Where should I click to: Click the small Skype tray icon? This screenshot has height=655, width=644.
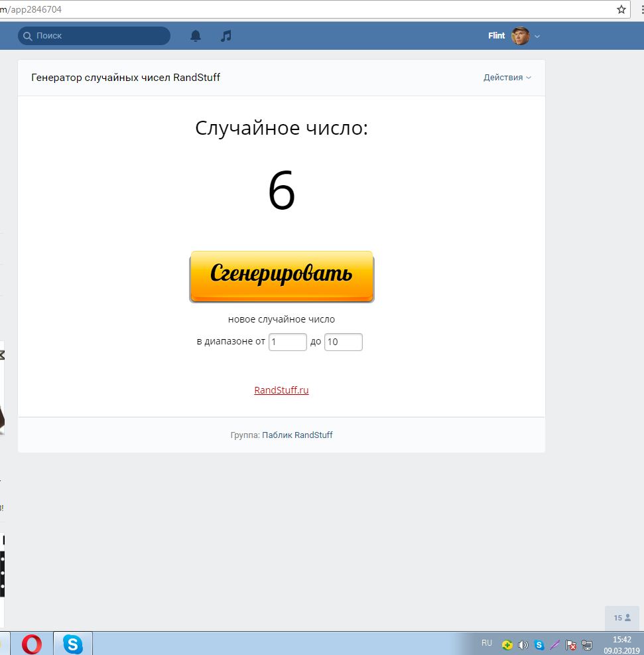tap(539, 645)
